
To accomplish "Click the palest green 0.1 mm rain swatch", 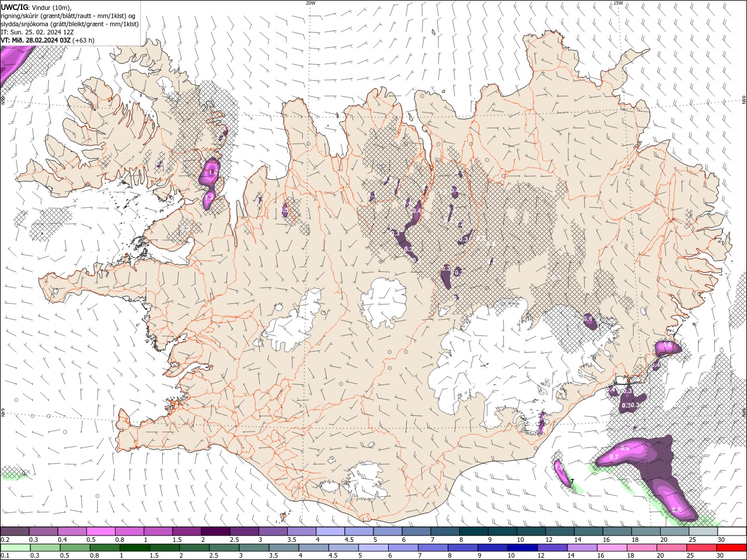I will (x=15, y=548).
